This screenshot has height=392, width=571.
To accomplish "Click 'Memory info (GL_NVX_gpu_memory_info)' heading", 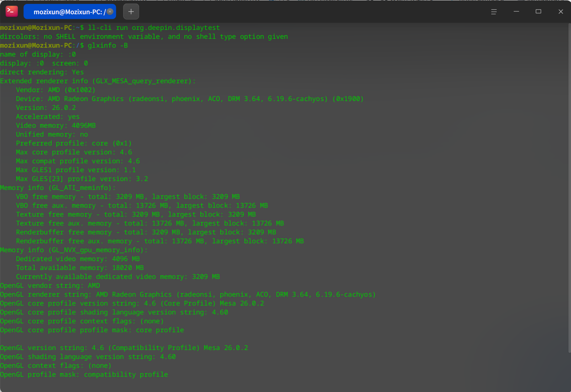I will pos(74,250).
